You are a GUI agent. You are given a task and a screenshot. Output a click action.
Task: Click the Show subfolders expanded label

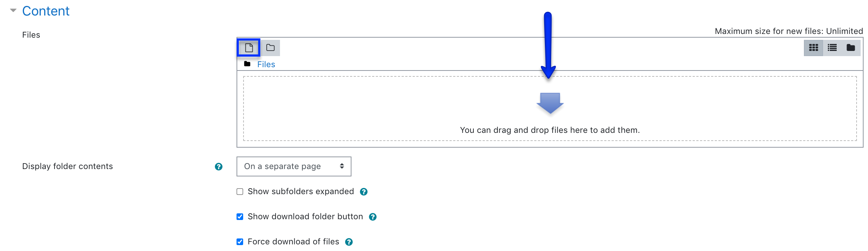pyautogui.click(x=301, y=191)
